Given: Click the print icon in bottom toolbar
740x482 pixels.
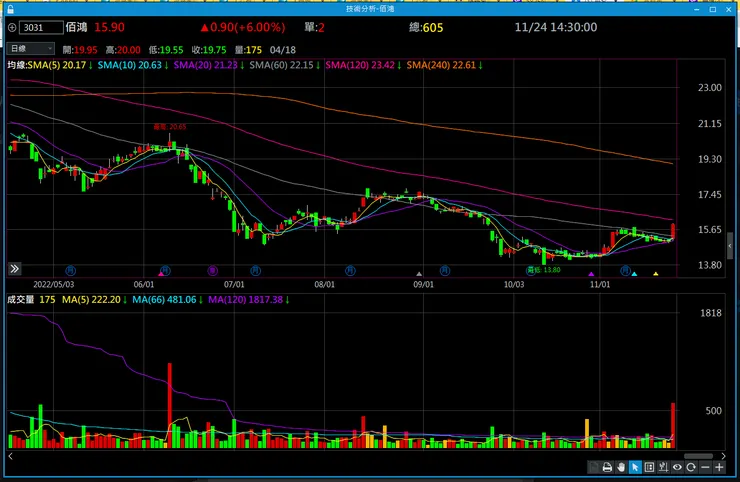Looking at the screenshot, I should (x=607, y=467).
